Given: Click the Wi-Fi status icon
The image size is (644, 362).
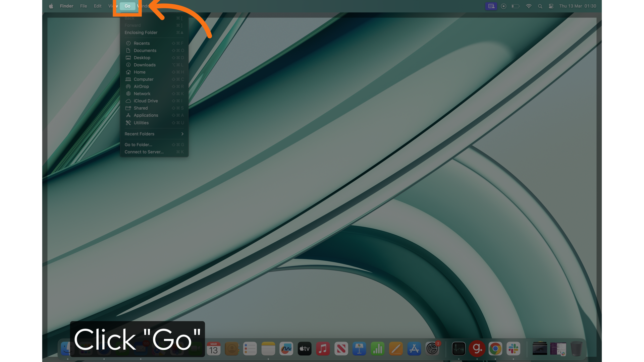Looking at the screenshot, I should click(x=529, y=6).
